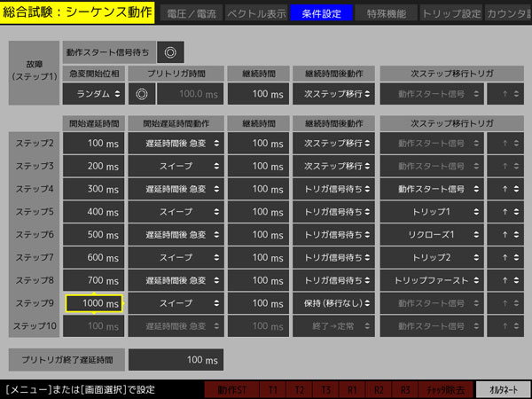Click the T3 indicator
Image resolution: width=532 pixels, height=399 pixels.
pyautogui.click(x=326, y=389)
